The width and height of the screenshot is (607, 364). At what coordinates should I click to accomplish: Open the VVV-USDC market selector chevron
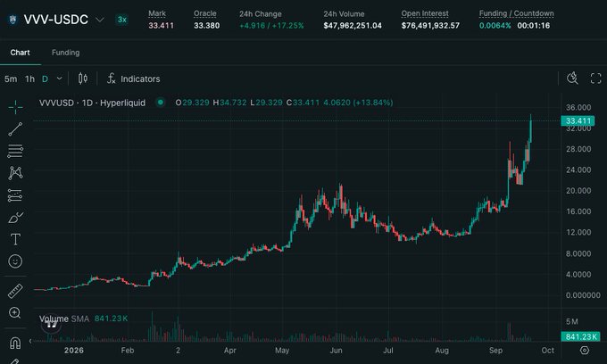(x=100, y=20)
